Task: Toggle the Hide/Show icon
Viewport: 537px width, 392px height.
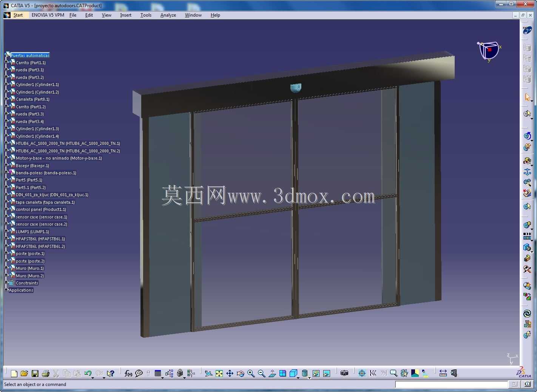Action: tap(316, 374)
